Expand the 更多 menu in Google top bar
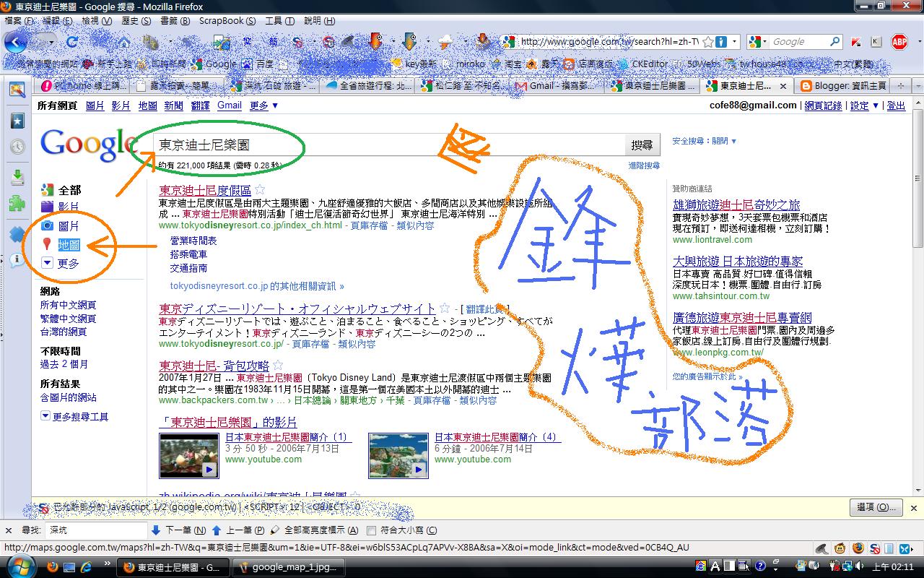Viewport: 924px width, 578px height. click(263, 105)
